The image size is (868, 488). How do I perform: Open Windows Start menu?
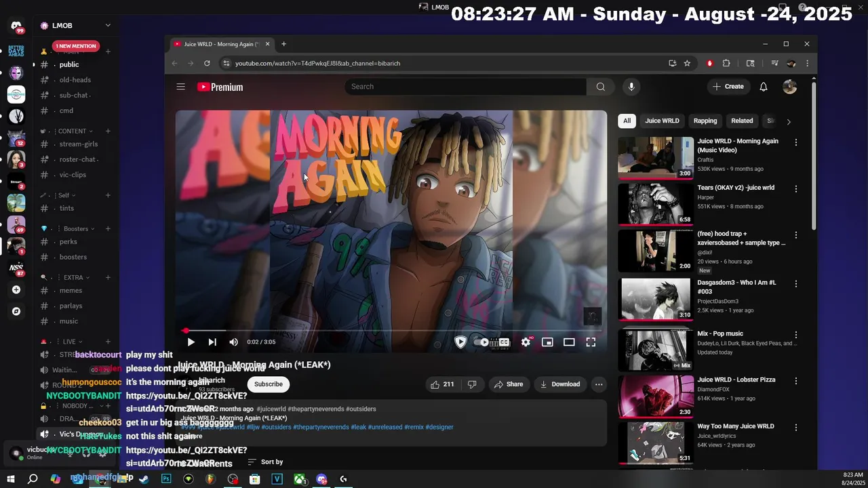point(10,479)
